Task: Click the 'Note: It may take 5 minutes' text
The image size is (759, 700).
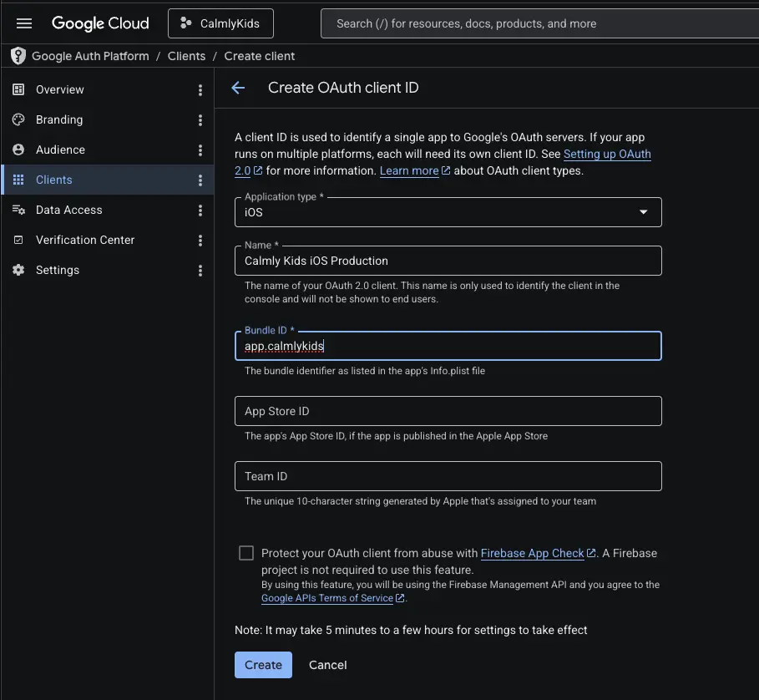Action: click(411, 630)
